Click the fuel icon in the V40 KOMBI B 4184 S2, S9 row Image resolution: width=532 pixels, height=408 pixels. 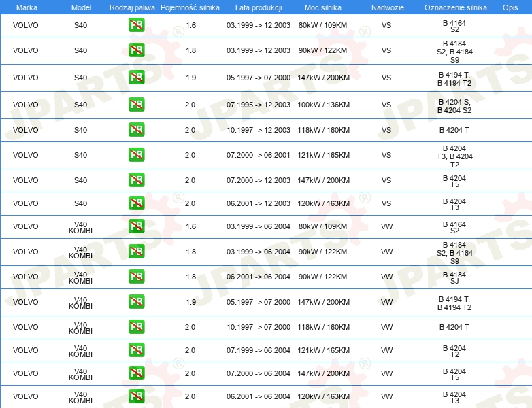[136, 252]
